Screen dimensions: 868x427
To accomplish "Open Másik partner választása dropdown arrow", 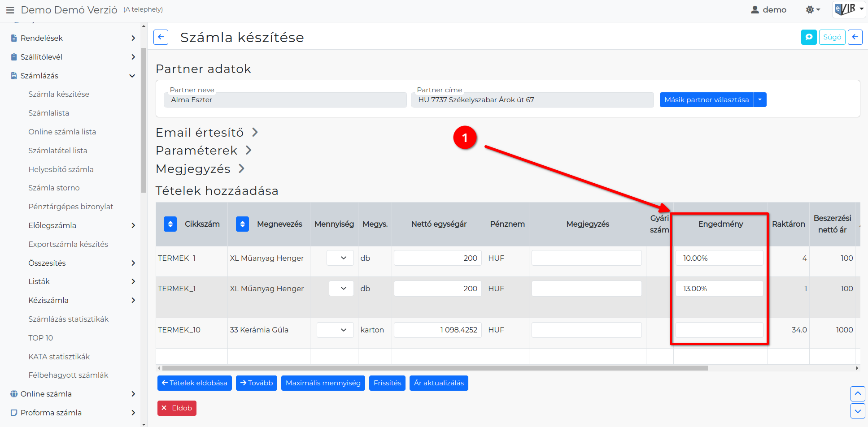I will click(760, 100).
